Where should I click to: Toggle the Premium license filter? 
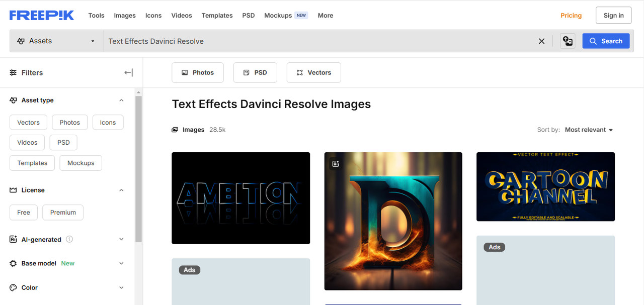[x=63, y=213]
